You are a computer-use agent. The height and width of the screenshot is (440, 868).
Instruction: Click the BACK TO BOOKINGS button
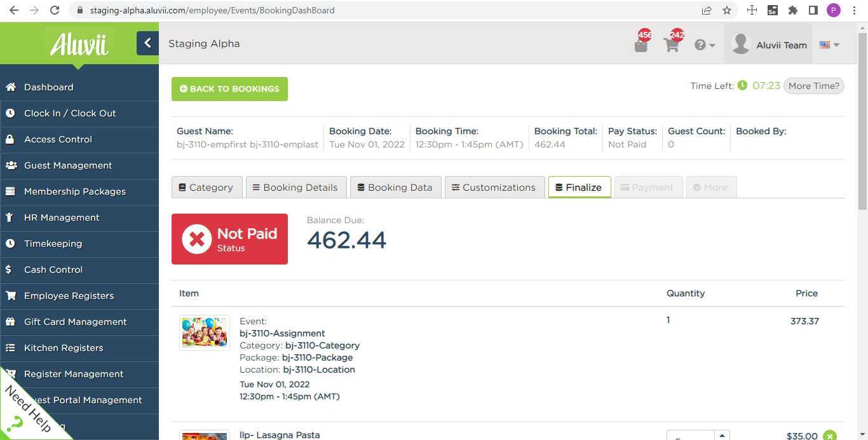[x=229, y=88]
